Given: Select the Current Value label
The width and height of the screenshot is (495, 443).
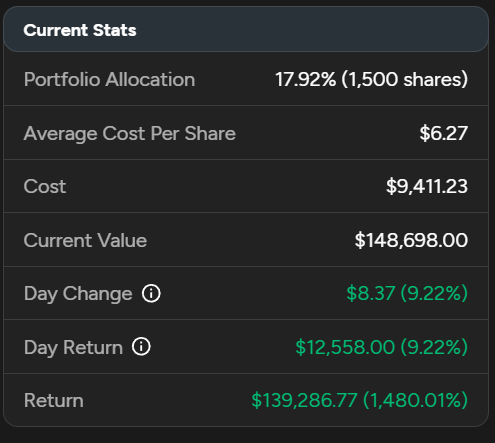Looking at the screenshot, I should (x=85, y=240).
